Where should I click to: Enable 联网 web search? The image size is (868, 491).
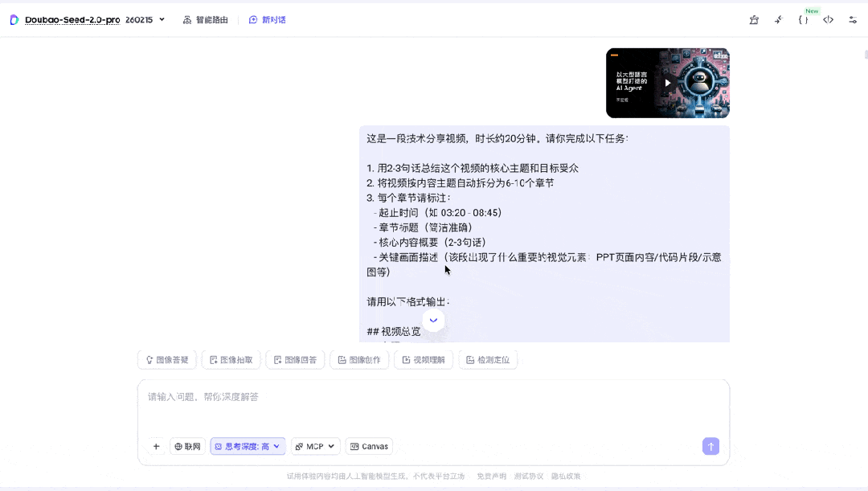[x=187, y=446]
